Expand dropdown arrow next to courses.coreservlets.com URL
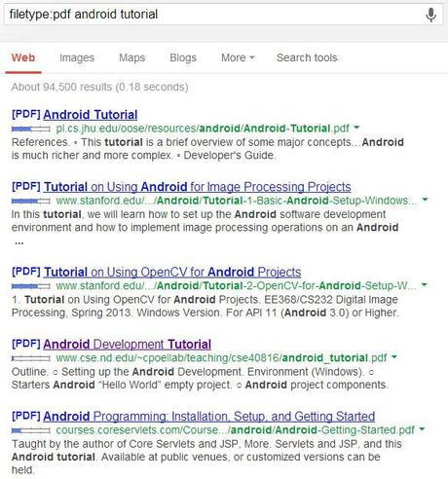This screenshot has width=448, height=479. point(422,429)
